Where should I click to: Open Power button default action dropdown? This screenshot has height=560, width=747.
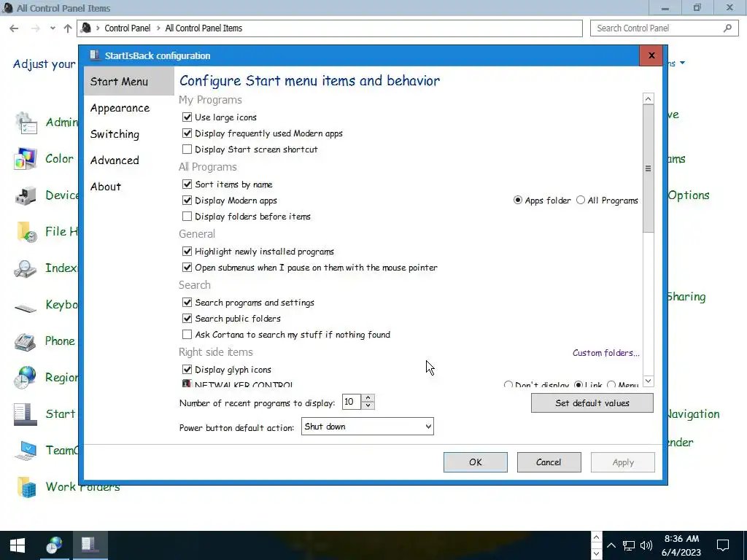coord(368,427)
